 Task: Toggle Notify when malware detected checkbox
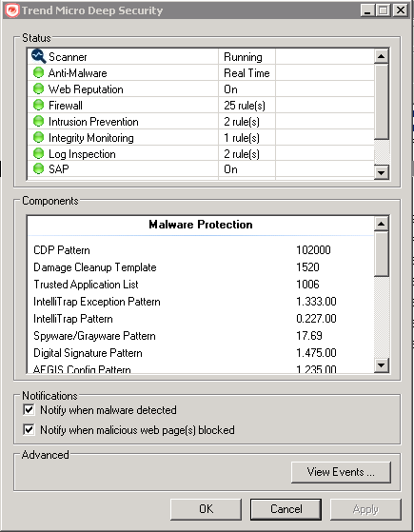click(29, 409)
